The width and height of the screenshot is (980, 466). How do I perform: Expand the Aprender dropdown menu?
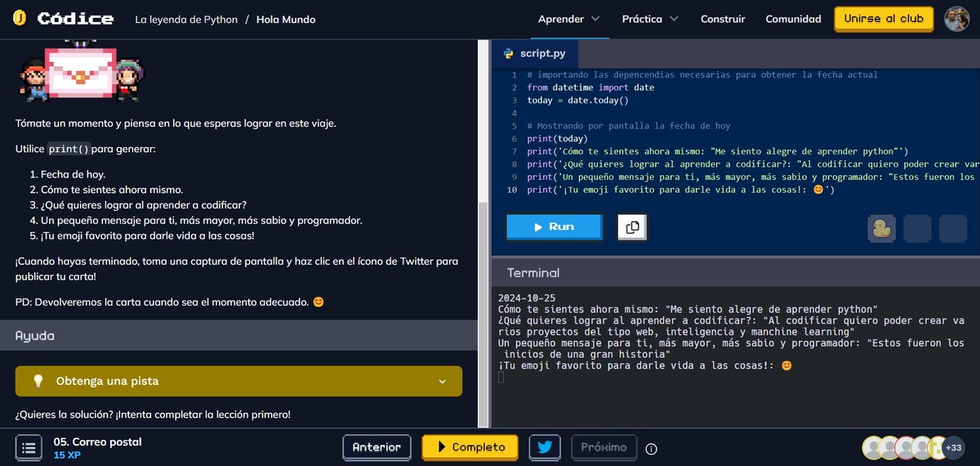point(568,19)
